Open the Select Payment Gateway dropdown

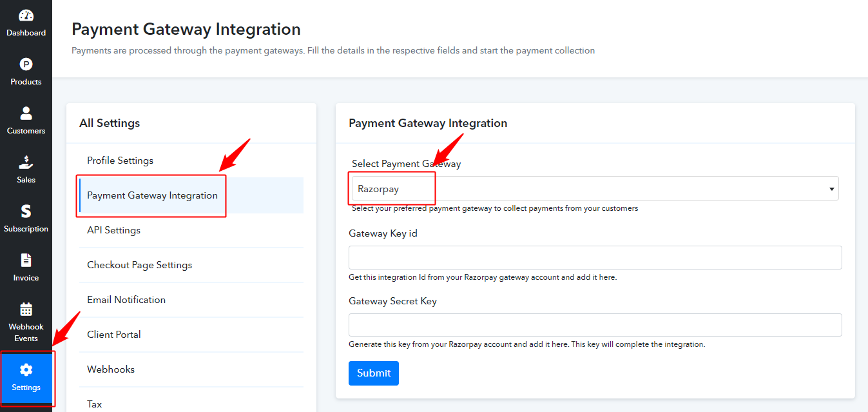[594, 189]
